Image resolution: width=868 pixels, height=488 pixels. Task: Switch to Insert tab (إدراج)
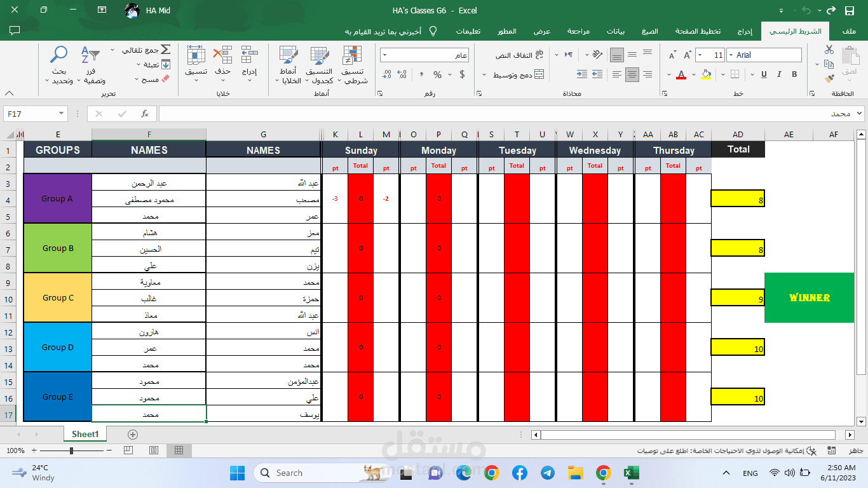[745, 31]
